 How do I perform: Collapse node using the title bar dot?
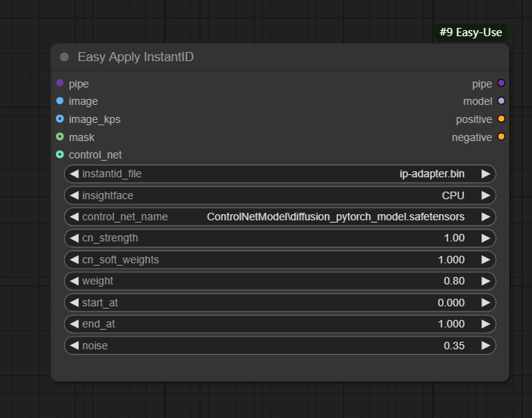pos(64,57)
